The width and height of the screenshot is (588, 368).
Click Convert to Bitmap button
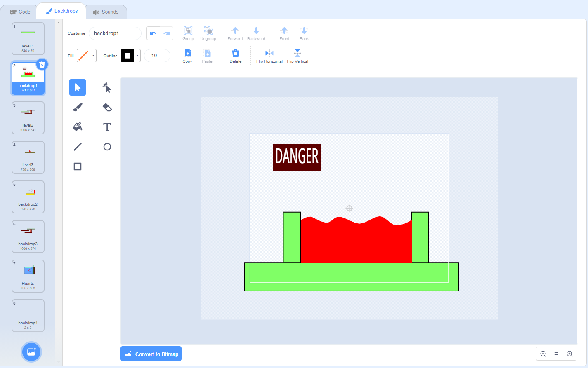pyautogui.click(x=151, y=354)
